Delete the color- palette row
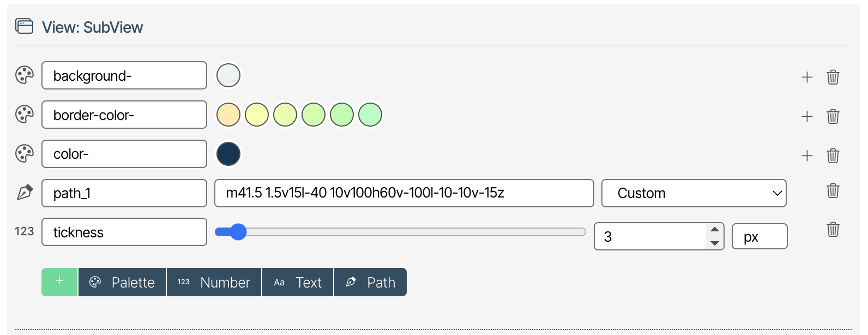 coord(833,155)
